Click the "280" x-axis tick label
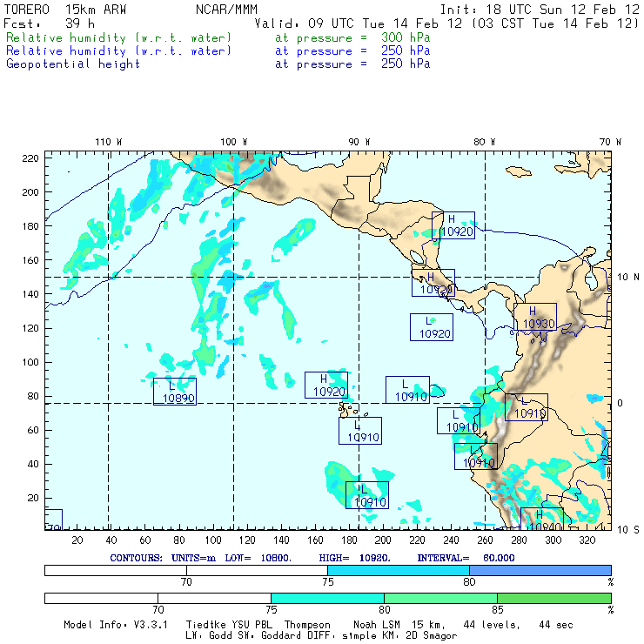This screenshot has height=644, width=644. (519, 540)
